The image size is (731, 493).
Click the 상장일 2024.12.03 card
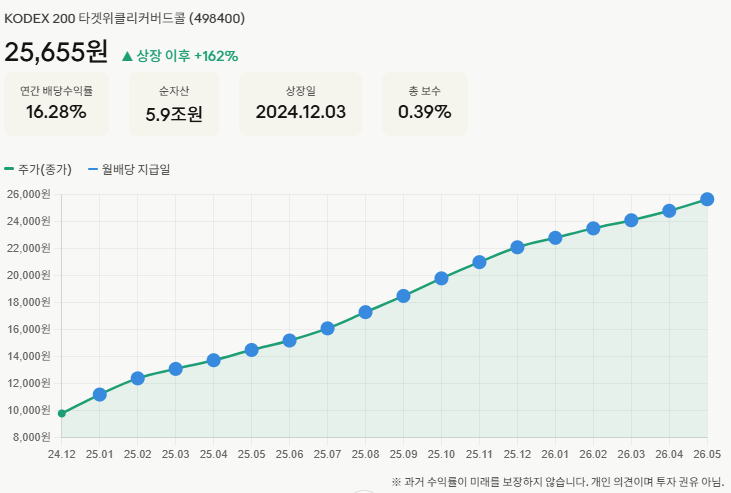(301, 104)
